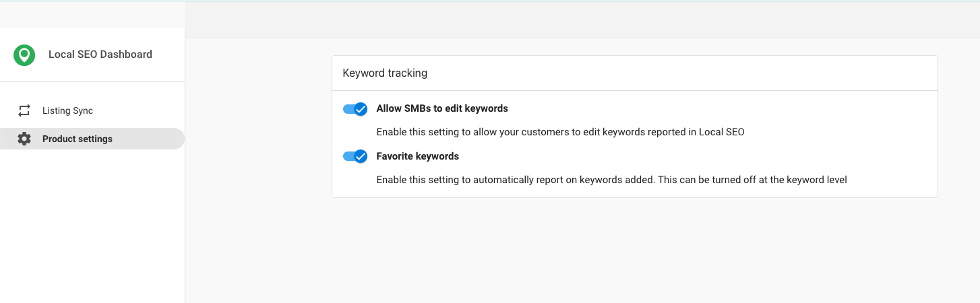
Task: Click the Local SEO Dashboard title
Action: [x=100, y=55]
